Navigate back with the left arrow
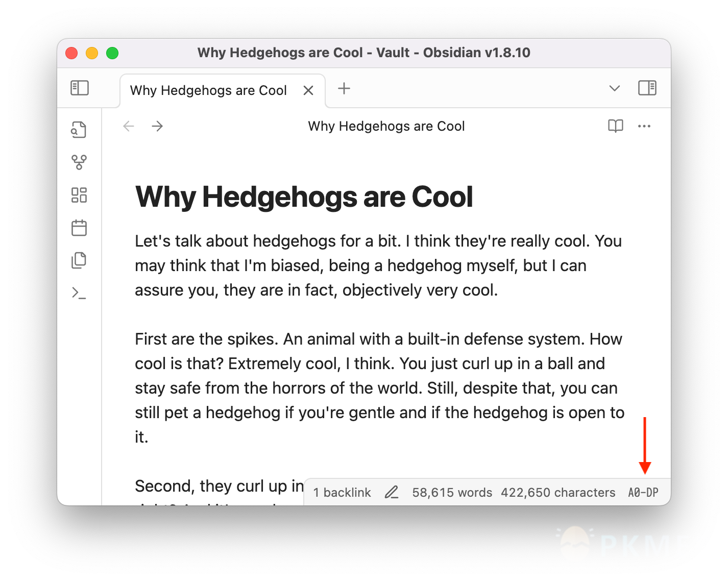This screenshot has height=581, width=728. coord(129,126)
